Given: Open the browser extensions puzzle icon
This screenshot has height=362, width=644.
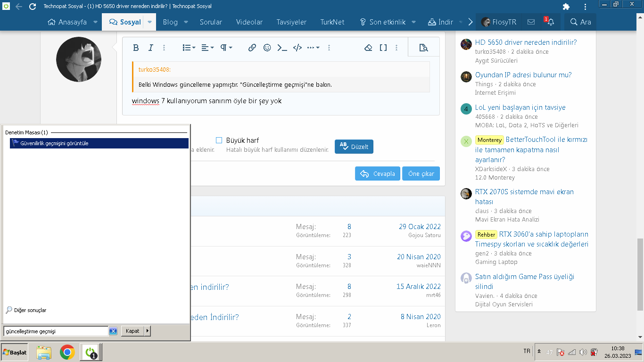Looking at the screenshot, I should (x=566, y=7).
